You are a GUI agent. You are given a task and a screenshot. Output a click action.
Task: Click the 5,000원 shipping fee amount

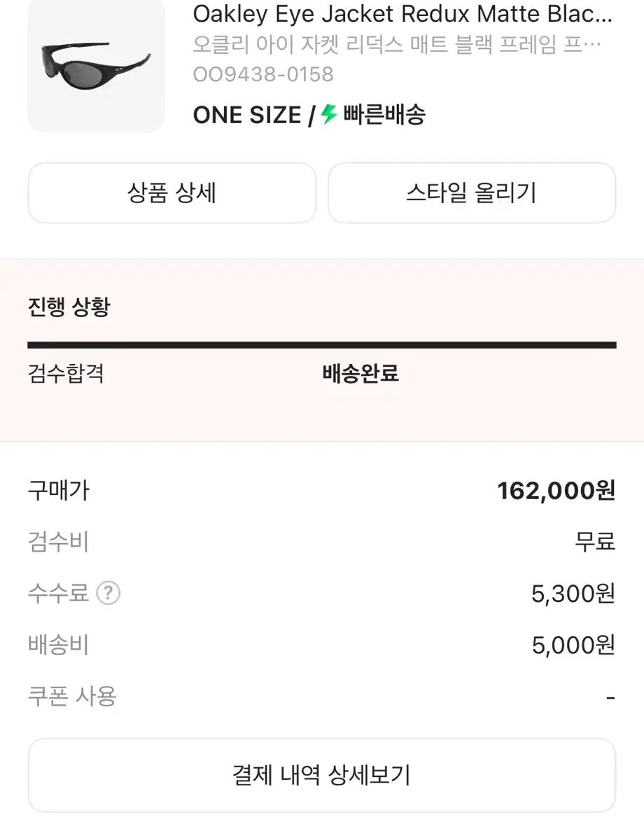(573, 645)
